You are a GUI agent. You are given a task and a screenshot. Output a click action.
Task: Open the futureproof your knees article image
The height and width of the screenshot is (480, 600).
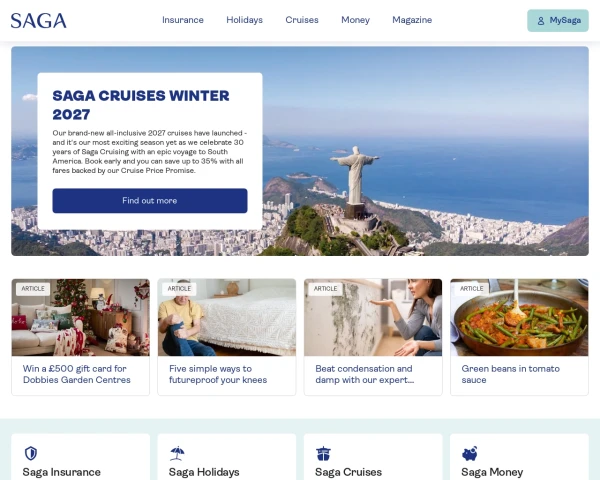coord(227,317)
